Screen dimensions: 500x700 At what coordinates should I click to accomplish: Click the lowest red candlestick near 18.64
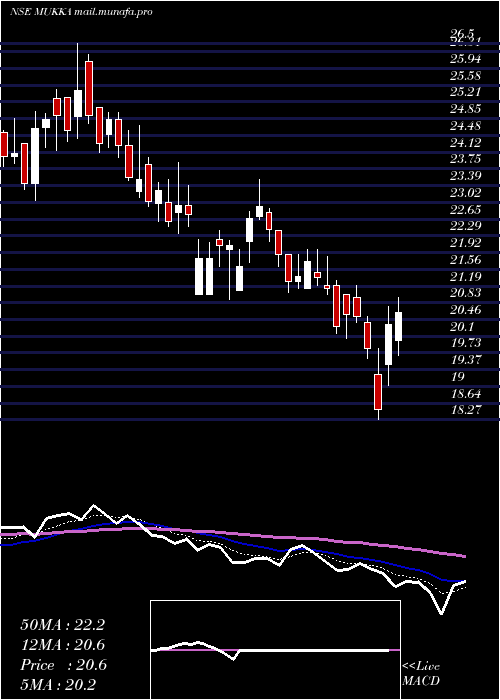378,392
